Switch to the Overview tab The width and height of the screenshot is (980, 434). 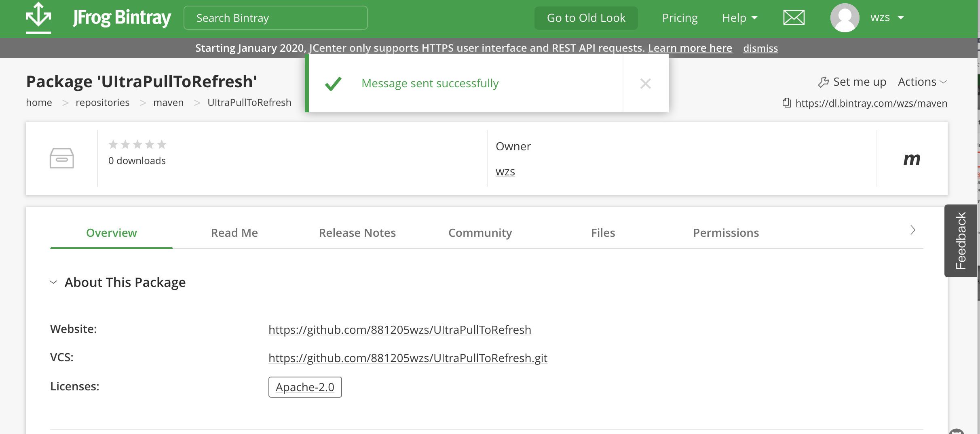pos(112,233)
